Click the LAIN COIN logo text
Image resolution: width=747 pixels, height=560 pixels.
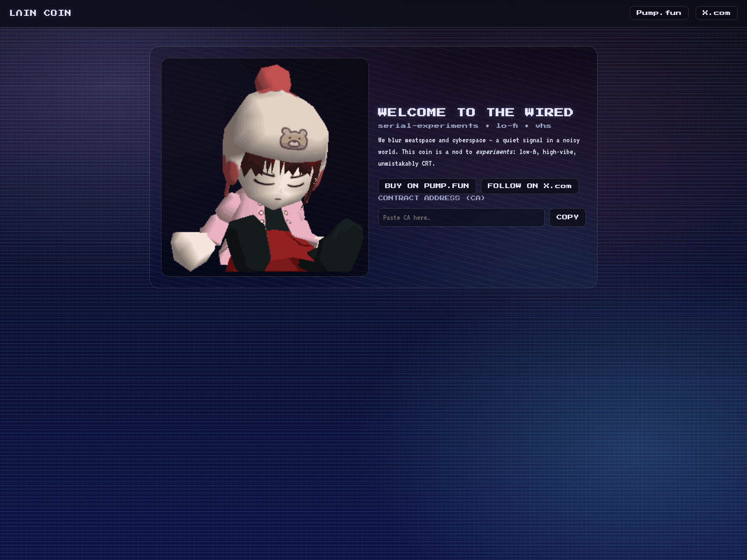pyautogui.click(x=41, y=13)
